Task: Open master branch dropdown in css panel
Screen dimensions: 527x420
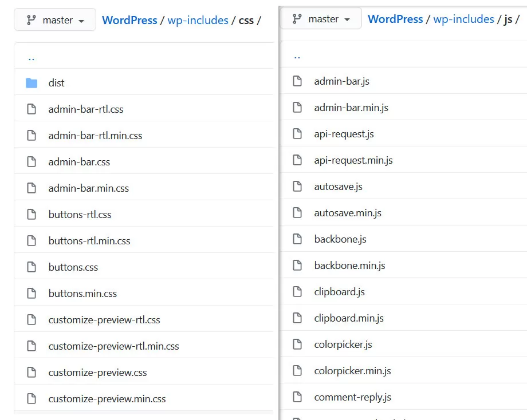Action: coord(55,20)
